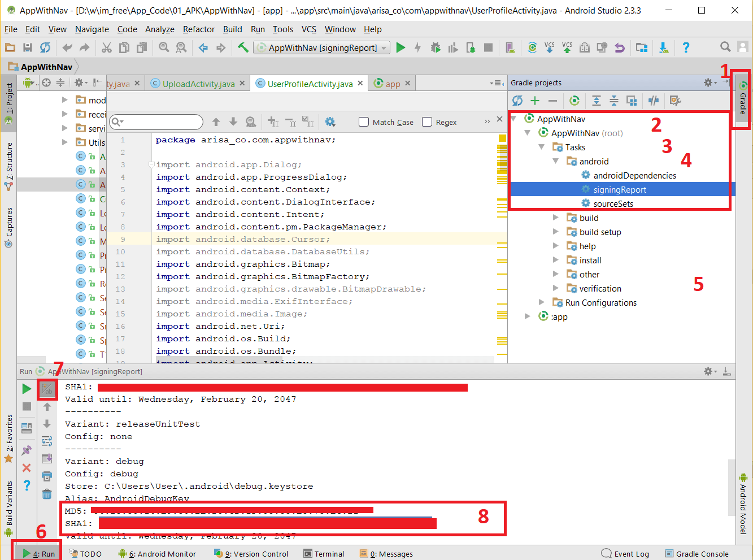Image resolution: width=753 pixels, height=560 pixels.
Task: Expand the build tasks folder
Action: pos(556,218)
